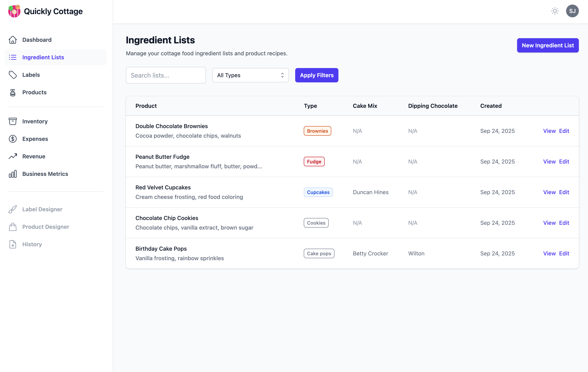588x372 pixels.
Task: Click the Dashboard house icon
Action: 13,40
